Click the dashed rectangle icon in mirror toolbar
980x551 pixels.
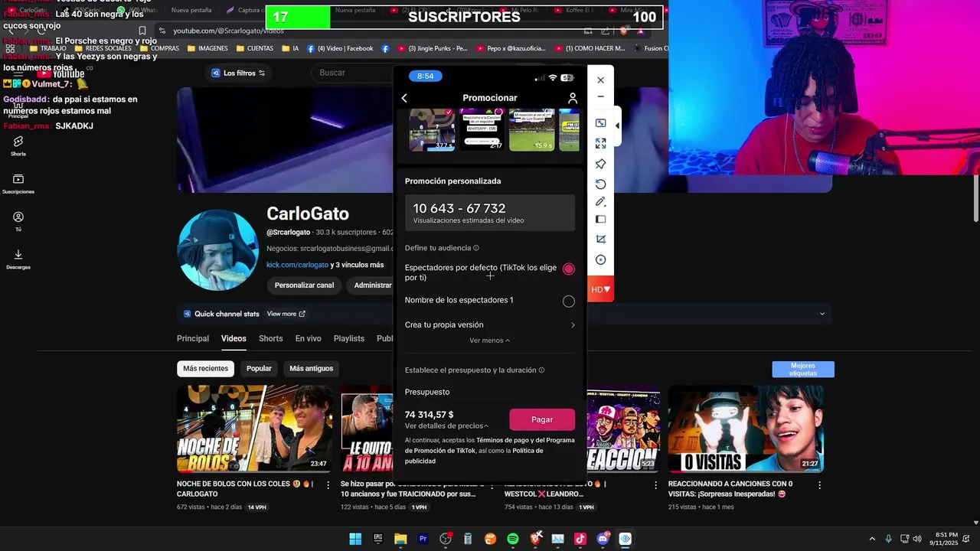click(x=600, y=220)
